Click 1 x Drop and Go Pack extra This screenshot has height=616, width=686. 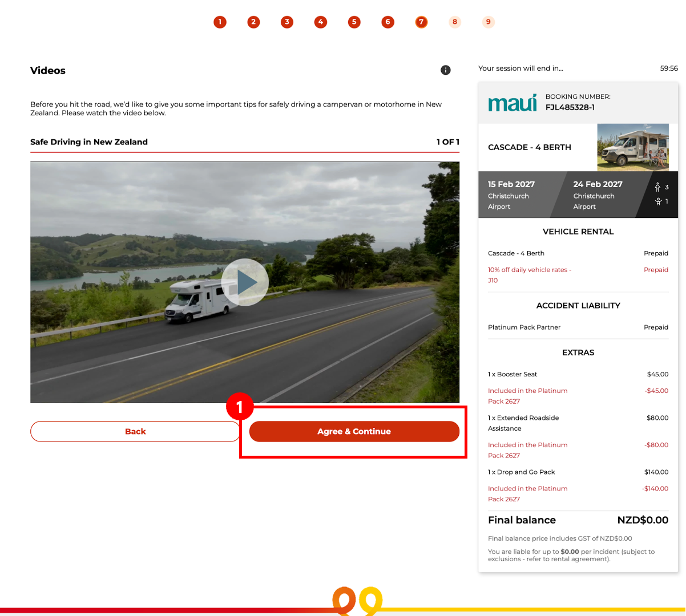pos(522,472)
